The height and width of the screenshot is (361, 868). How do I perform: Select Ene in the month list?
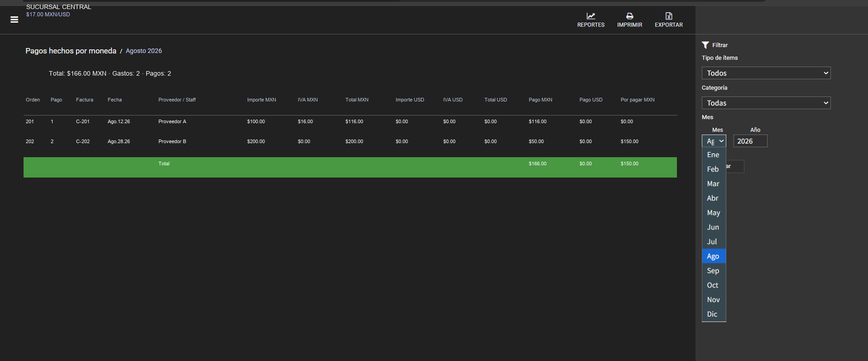[714, 155]
